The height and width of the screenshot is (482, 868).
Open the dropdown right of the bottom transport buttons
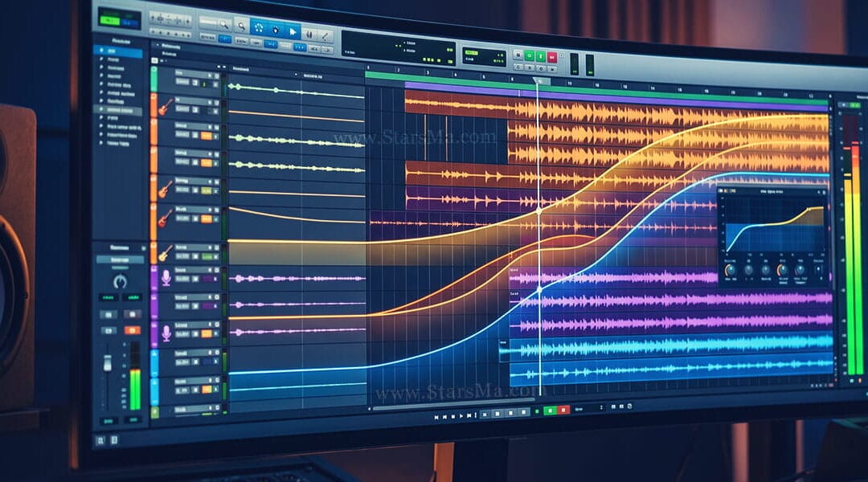pos(589,408)
